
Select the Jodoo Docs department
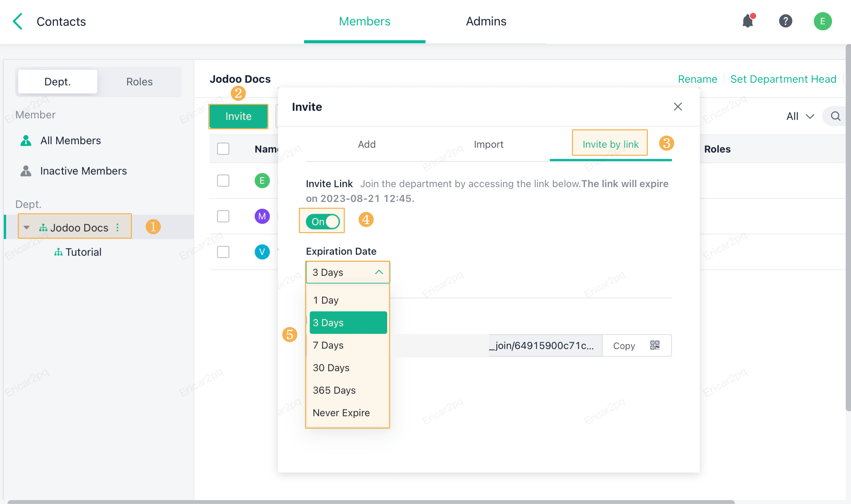99,227
